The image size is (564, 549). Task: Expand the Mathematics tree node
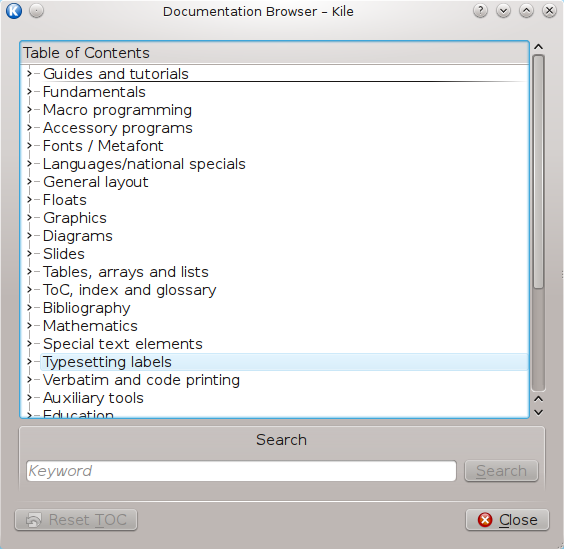29,326
